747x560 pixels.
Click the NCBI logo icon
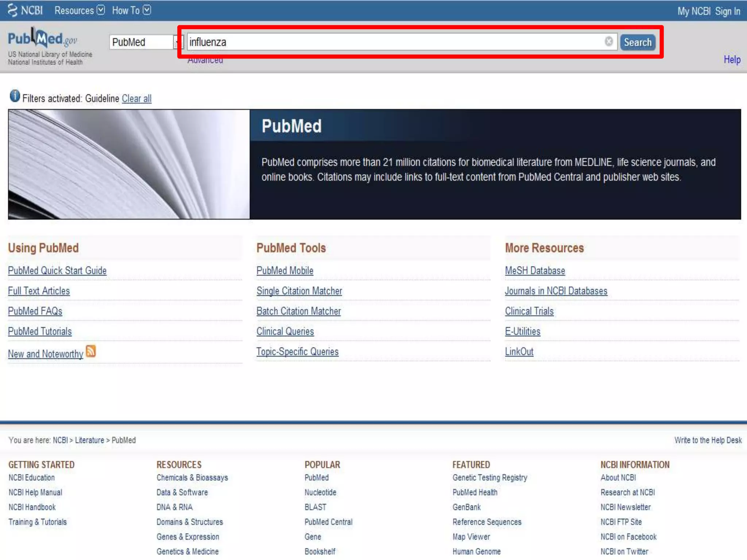click(13, 10)
